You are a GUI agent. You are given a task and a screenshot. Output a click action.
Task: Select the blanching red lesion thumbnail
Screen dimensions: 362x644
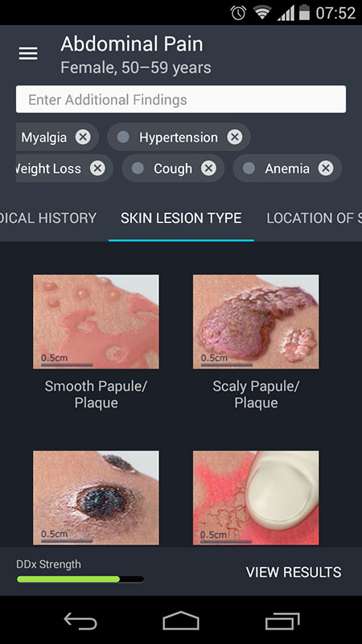click(256, 497)
